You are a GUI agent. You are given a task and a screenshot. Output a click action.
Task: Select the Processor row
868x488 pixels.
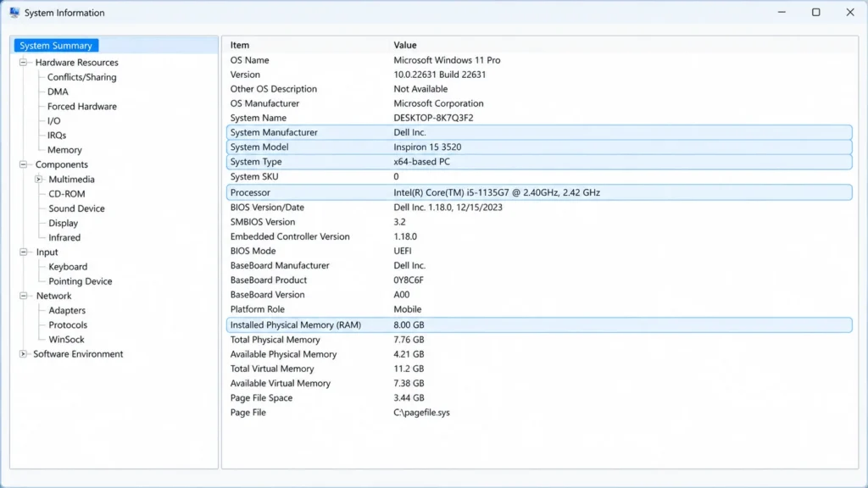[x=539, y=192]
